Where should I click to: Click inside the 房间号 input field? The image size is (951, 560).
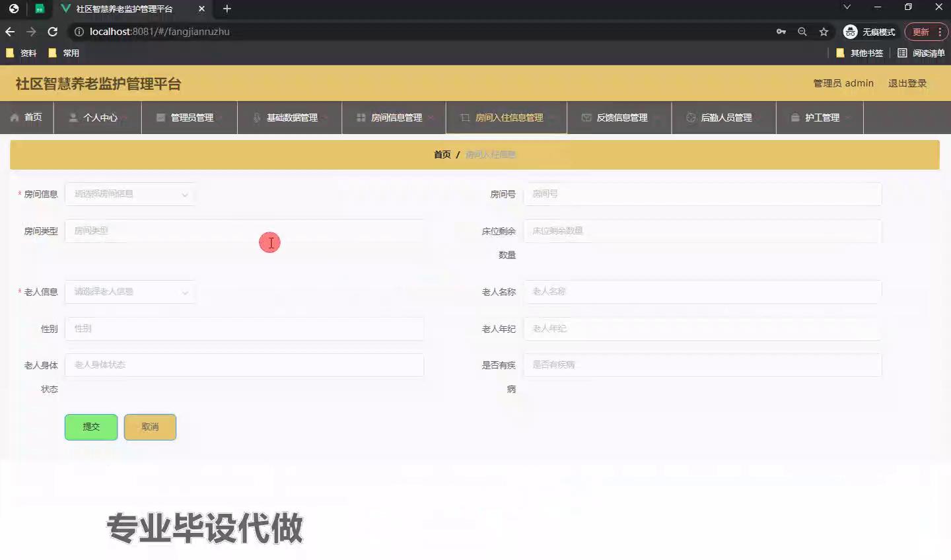(x=702, y=193)
